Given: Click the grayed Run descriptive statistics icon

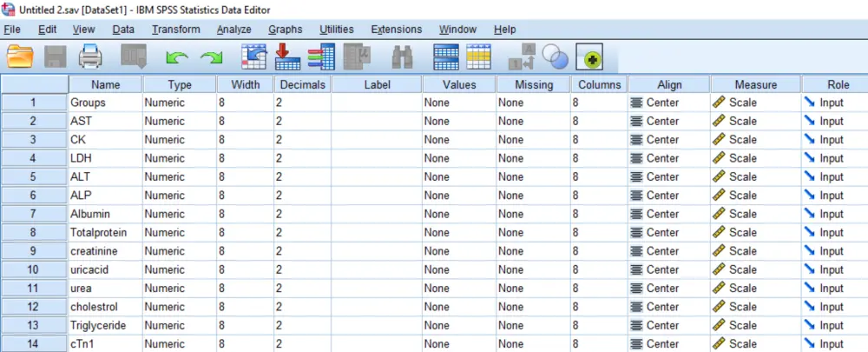Looking at the screenshot, I should click(x=356, y=56).
